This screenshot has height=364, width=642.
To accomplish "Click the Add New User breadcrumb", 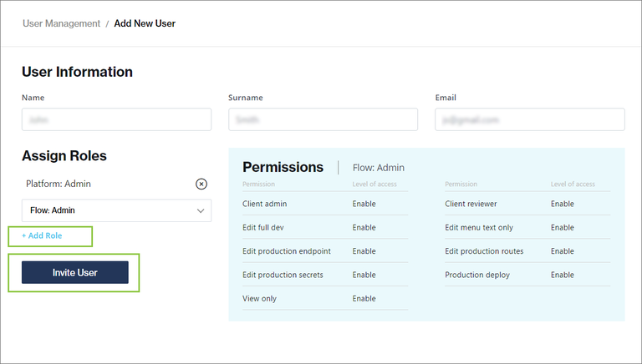I will tap(145, 23).
